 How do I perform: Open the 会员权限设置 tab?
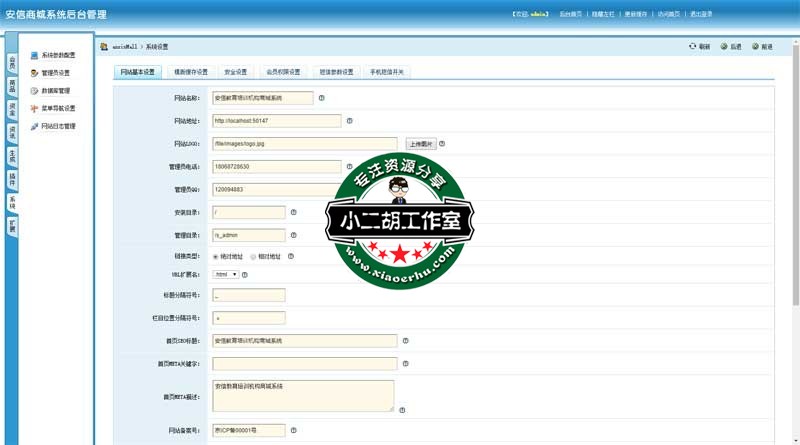click(x=283, y=72)
